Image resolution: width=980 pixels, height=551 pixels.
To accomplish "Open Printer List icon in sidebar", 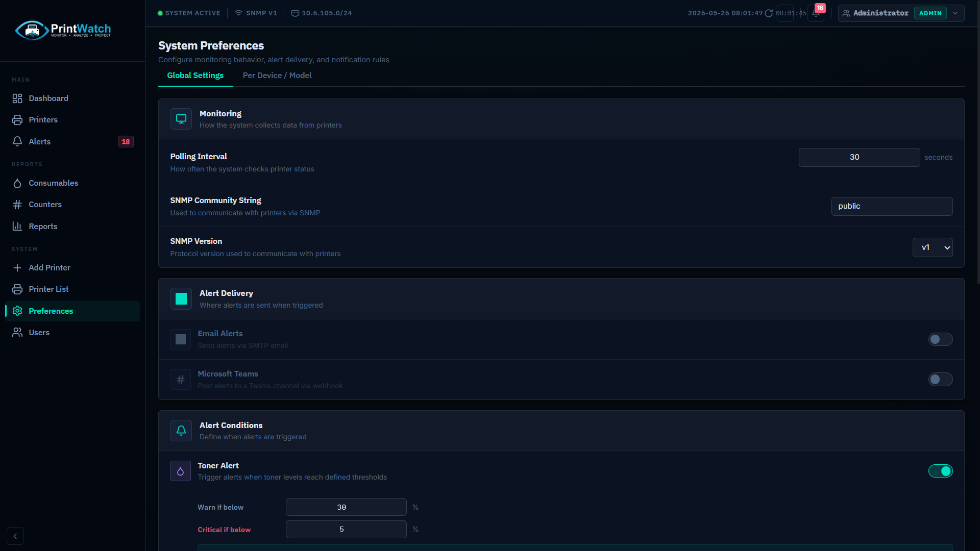I will pyautogui.click(x=17, y=289).
